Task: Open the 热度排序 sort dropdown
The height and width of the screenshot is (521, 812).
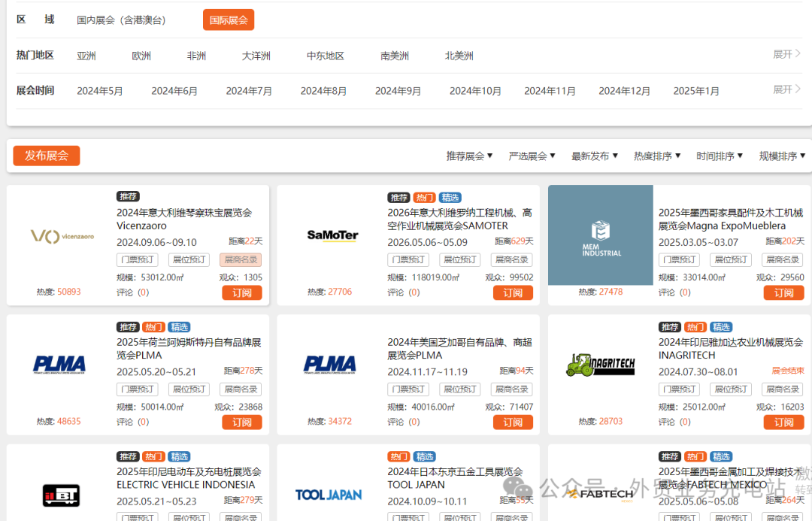Action: point(657,156)
